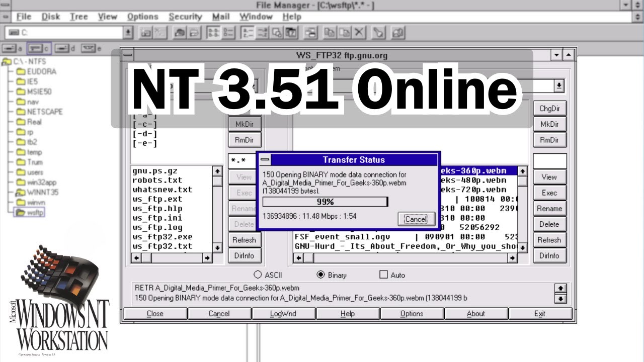Select FSF_event_small.ogv in remote list

[x=342, y=237]
